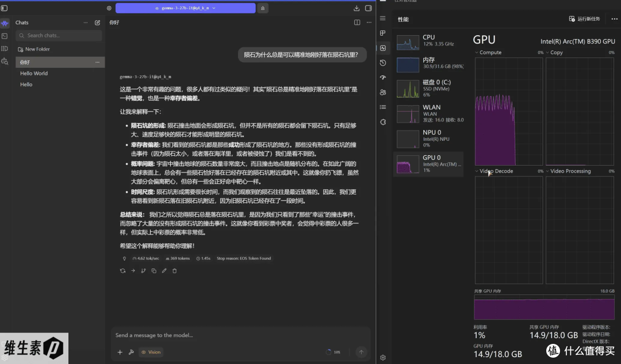
Task: Switch to the Chat view icon
Action: pos(5,23)
